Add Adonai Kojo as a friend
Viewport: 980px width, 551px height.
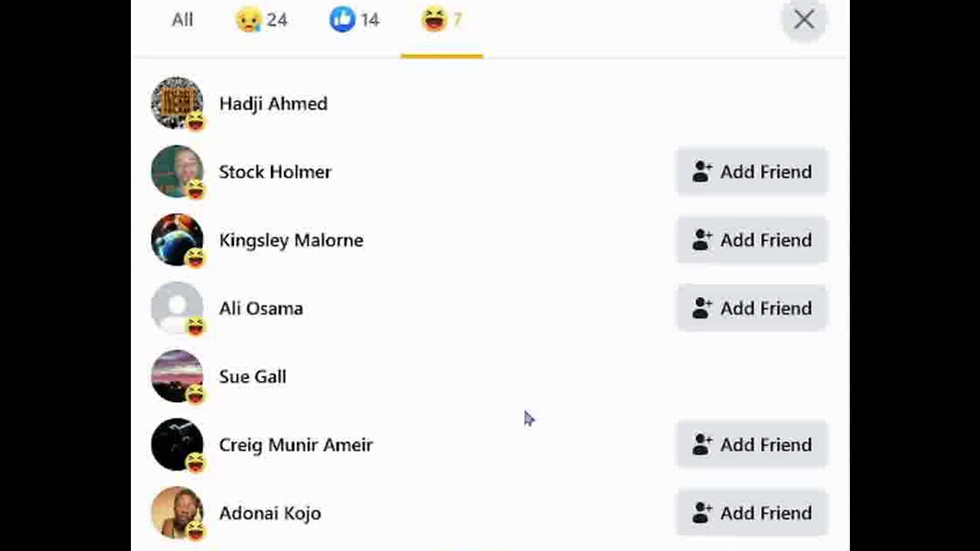point(752,513)
